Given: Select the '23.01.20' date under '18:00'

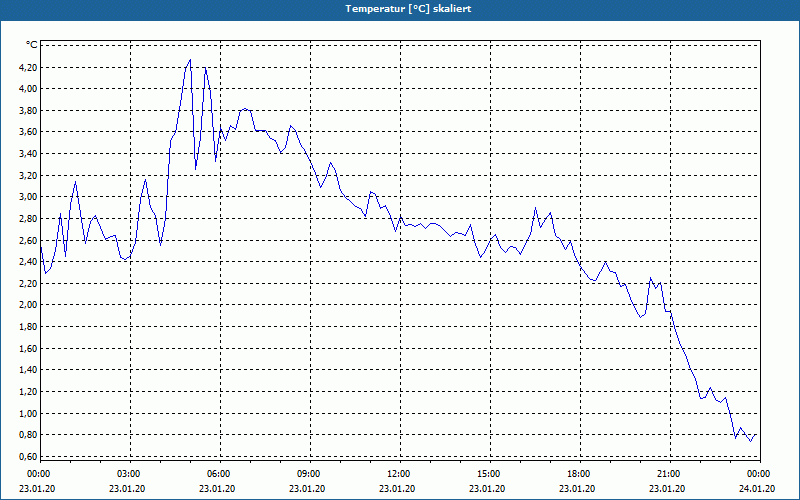Looking at the screenshot, I should 577,488.
